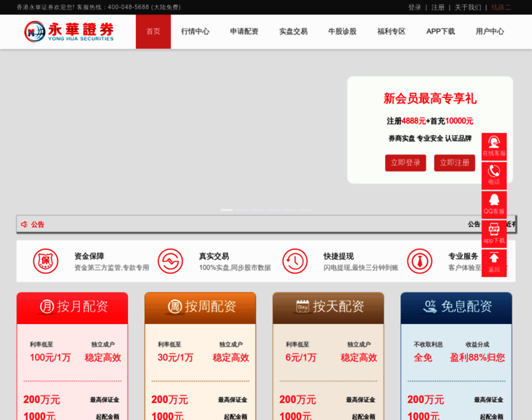This screenshot has width=532, height=420.
Task: Select the last carousel indicator dash
Action: point(305,210)
